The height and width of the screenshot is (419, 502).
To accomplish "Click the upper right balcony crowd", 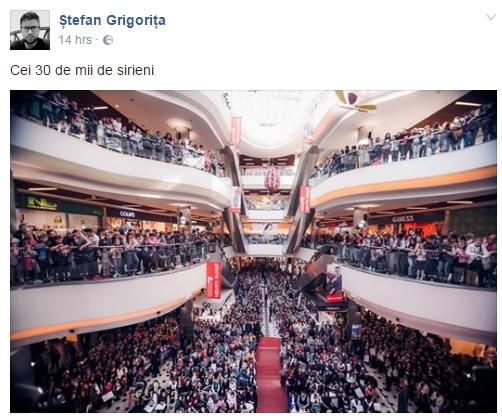I will click(405, 145).
